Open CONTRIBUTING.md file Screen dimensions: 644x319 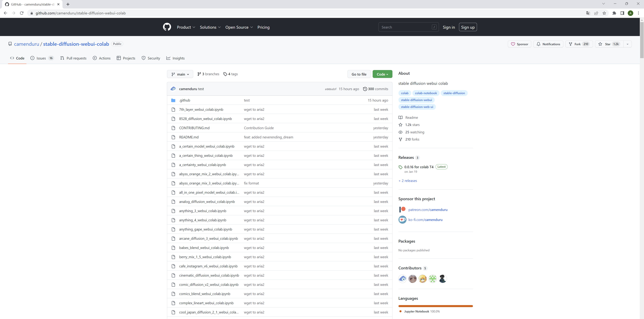click(x=194, y=128)
